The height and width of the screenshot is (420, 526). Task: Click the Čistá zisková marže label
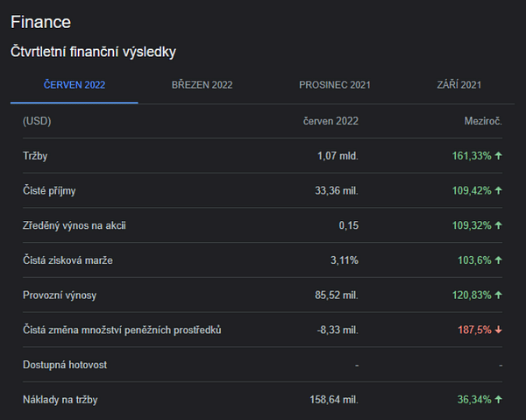[x=68, y=260]
